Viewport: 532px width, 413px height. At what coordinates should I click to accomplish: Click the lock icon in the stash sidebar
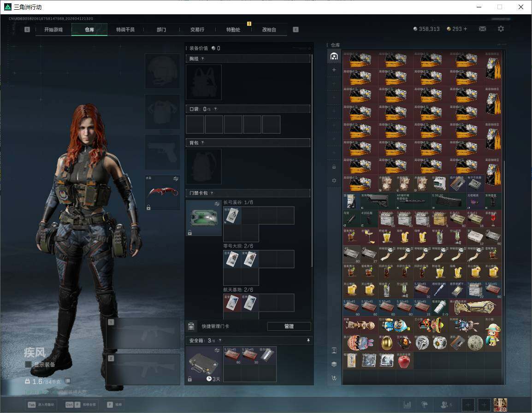click(334, 166)
